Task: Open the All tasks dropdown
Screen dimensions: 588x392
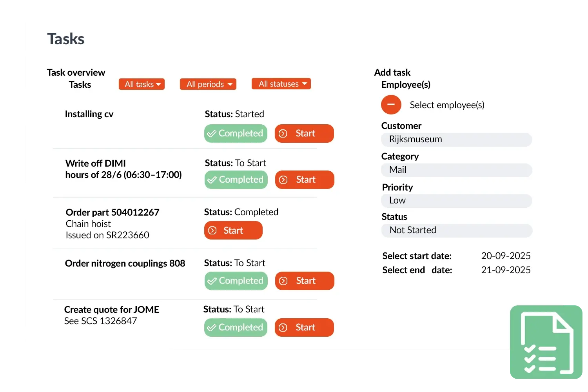Action: [x=142, y=84]
